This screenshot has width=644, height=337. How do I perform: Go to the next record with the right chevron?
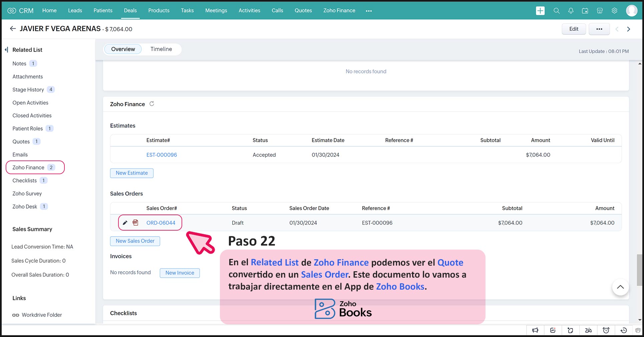pos(629,29)
